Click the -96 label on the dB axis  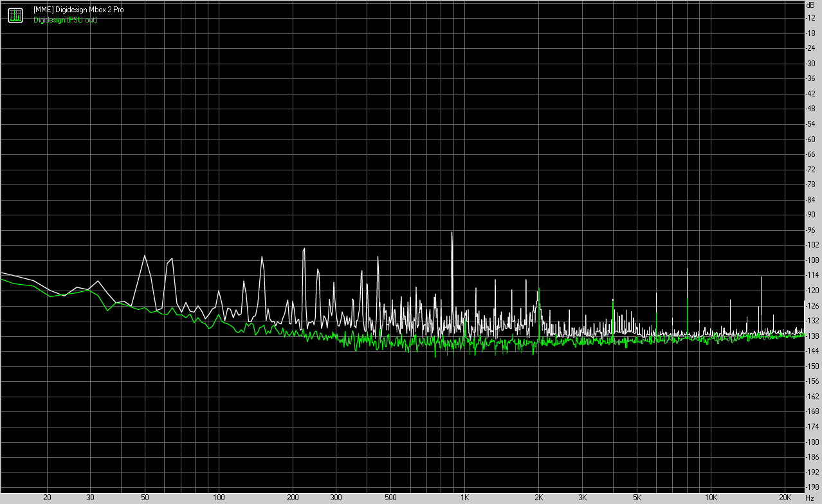811,230
